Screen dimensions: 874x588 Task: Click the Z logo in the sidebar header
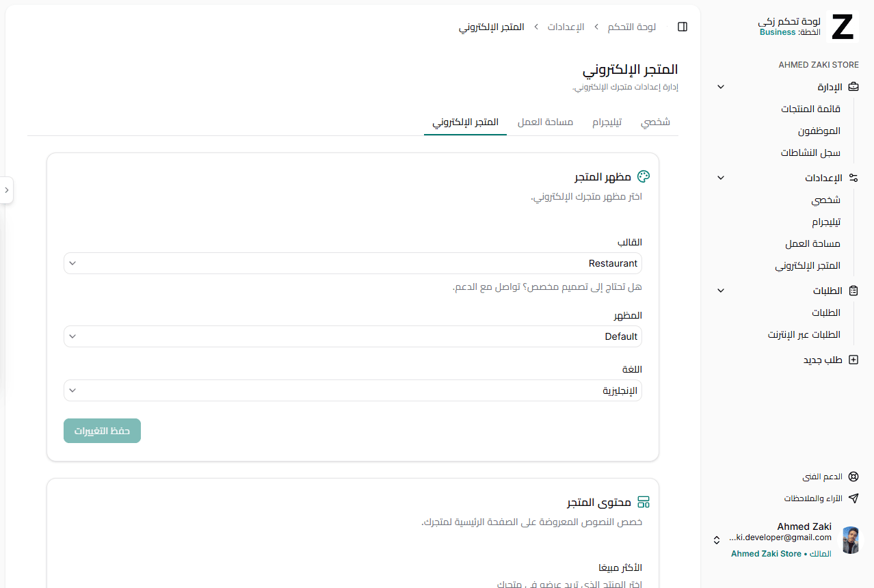843,27
